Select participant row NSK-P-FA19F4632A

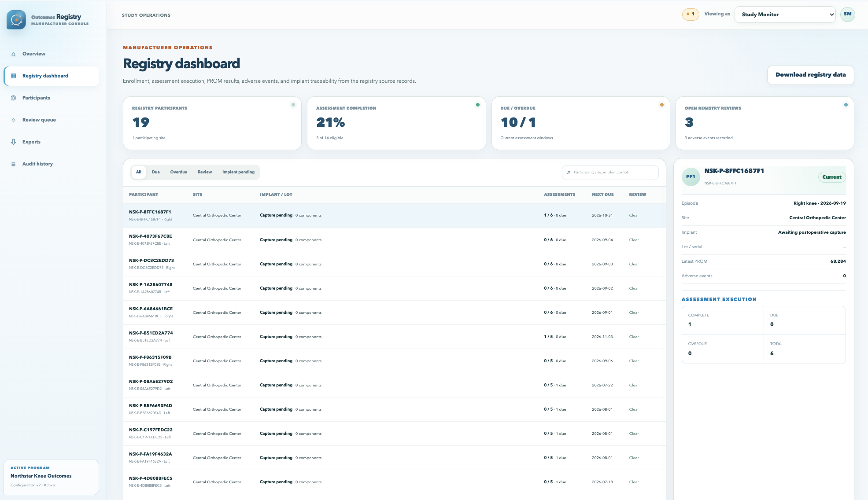point(395,458)
